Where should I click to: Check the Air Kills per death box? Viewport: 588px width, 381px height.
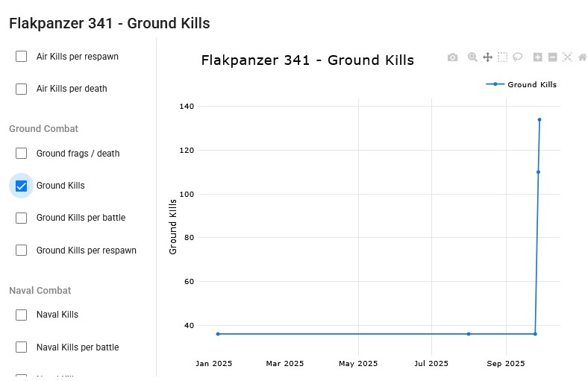[22, 89]
